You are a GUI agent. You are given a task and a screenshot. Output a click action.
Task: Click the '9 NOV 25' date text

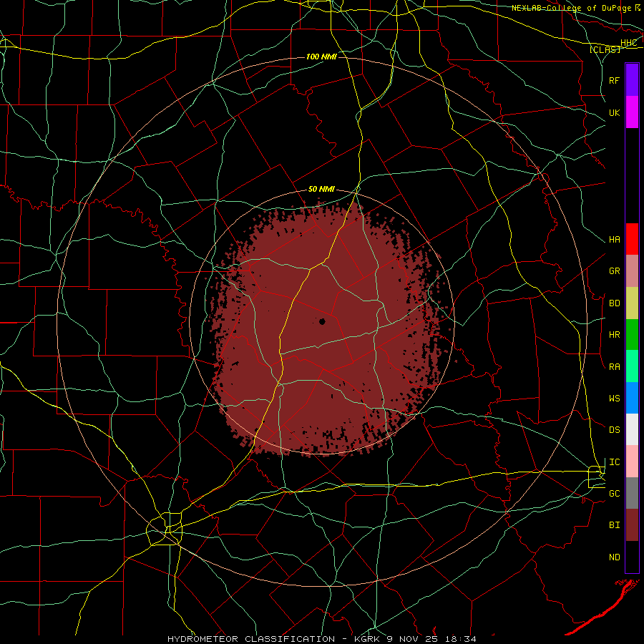coord(413,639)
